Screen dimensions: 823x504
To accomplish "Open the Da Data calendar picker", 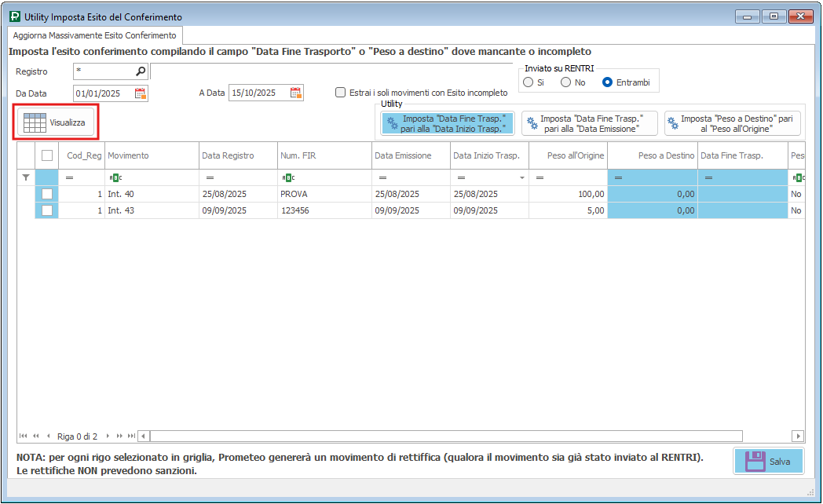I will tap(140, 93).
